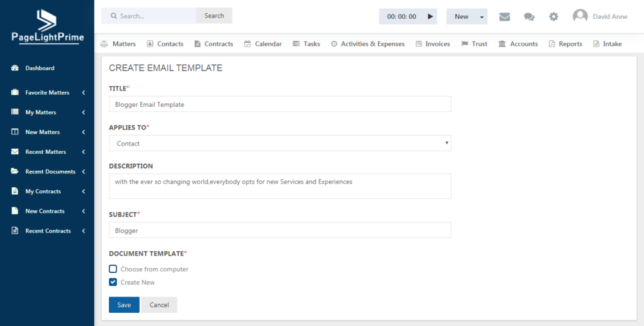Click the Recent Matters envelope icon
Image resolution: width=644 pixels, height=326 pixels.
15,152
